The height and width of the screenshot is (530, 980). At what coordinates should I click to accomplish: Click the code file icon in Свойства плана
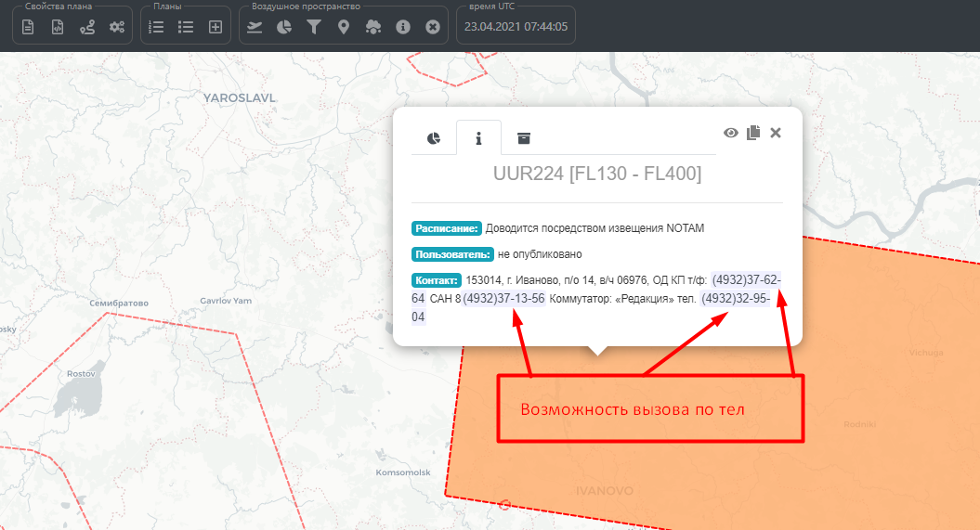58,27
